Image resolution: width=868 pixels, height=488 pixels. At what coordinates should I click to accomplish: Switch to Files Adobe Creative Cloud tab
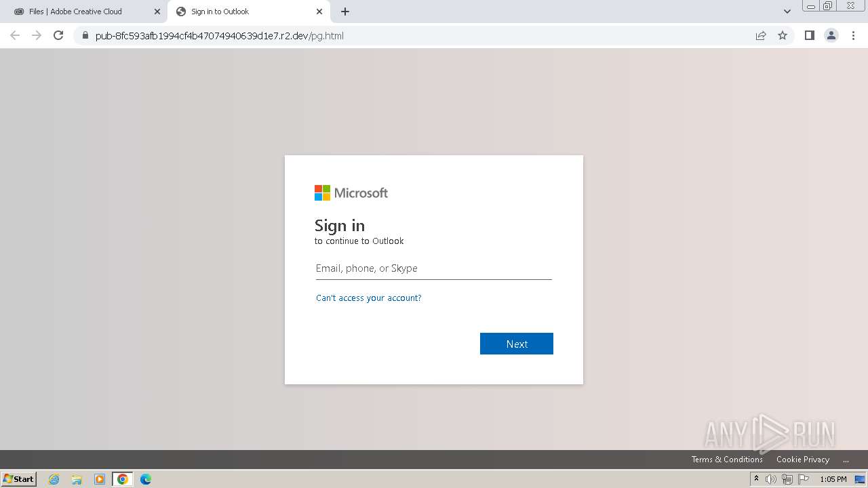83,12
